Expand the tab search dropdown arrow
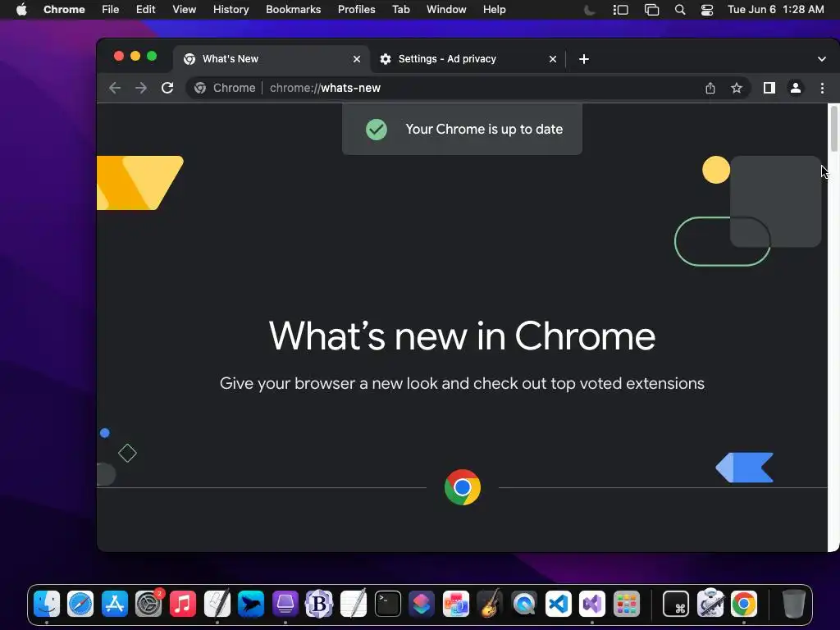 point(822,59)
